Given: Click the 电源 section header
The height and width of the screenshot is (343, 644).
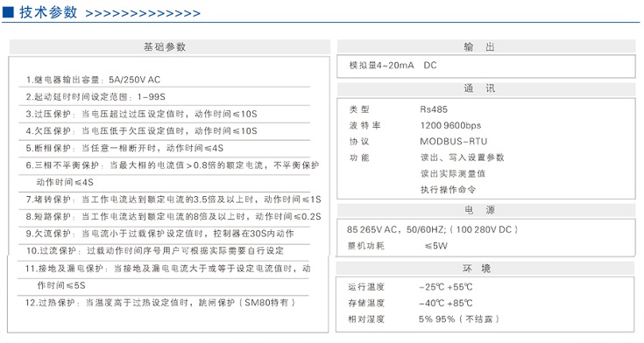Looking at the screenshot, I should click(x=486, y=210).
